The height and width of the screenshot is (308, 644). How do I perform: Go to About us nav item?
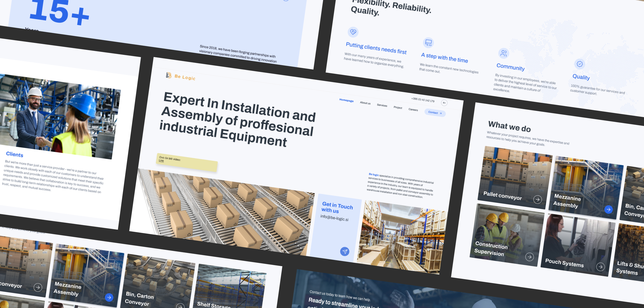click(365, 103)
